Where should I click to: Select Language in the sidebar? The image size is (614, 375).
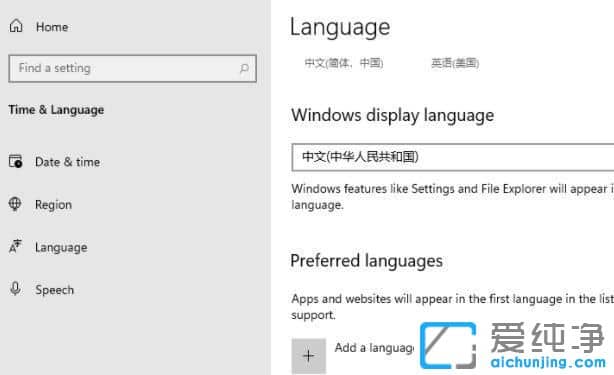[61, 248]
